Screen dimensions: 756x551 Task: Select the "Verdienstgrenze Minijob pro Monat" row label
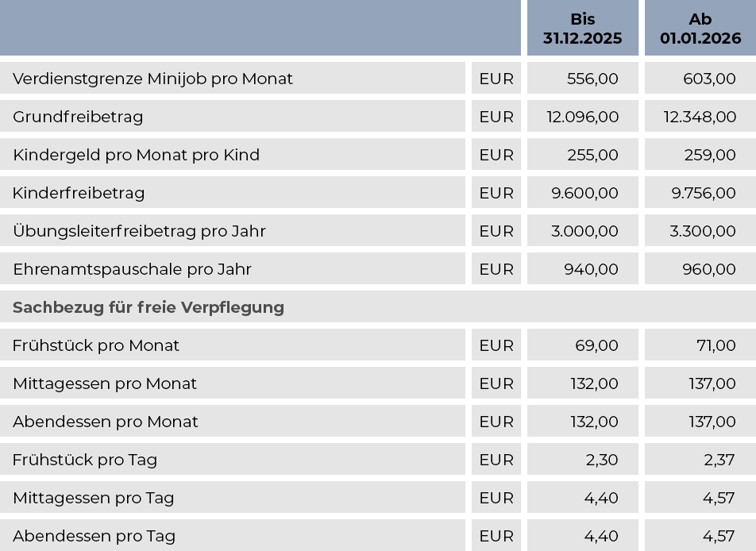click(x=152, y=79)
